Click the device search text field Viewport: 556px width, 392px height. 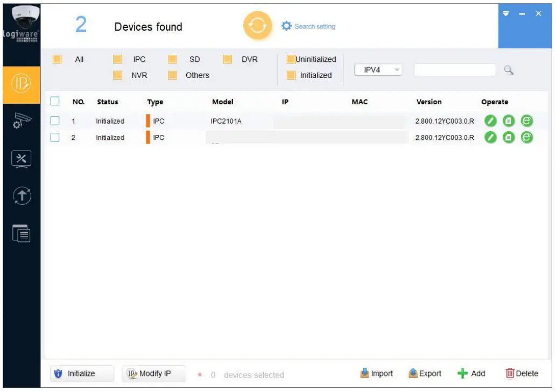[x=454, y=70]
